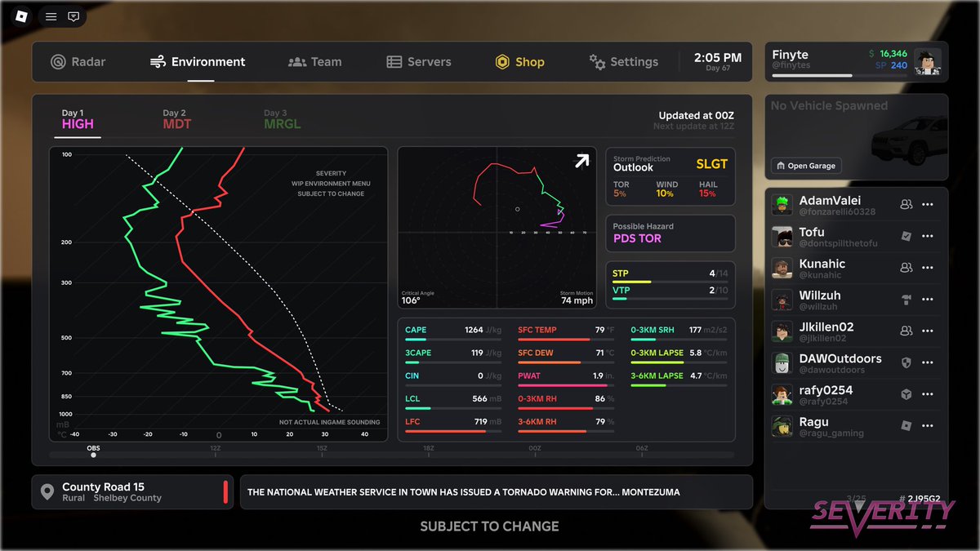Click Willzuh's avatar thumbnail
980x551 pixels.
[x=782, y=300]
